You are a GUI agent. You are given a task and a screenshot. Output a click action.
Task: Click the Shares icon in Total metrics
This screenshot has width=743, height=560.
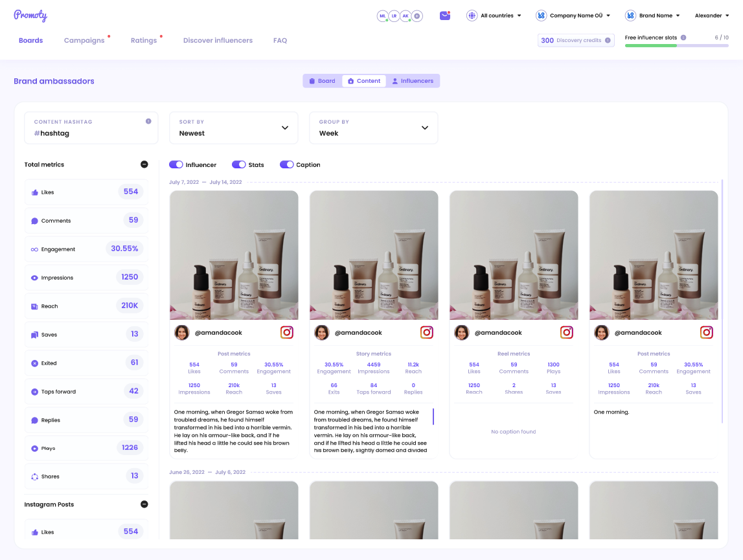[34, 476]
